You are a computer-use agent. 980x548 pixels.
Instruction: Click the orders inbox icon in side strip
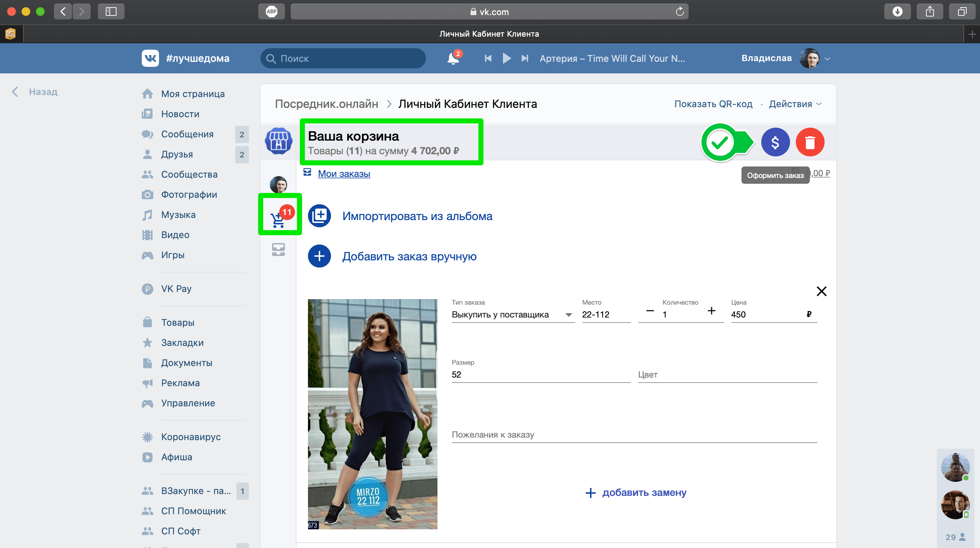point(278,250)
